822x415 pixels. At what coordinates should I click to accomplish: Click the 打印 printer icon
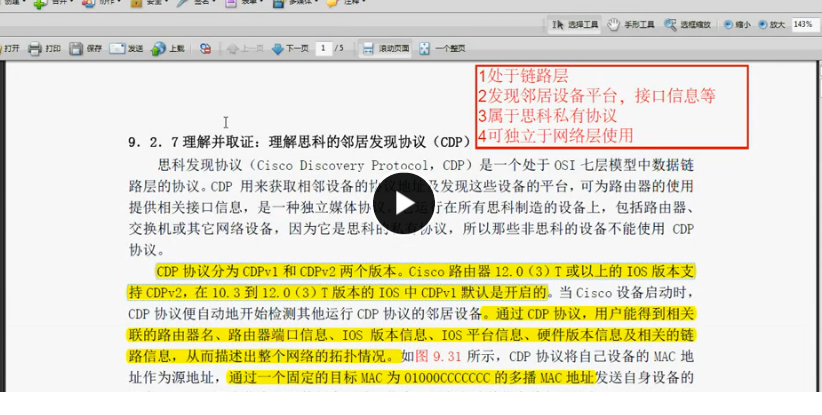click(x=35, y=49)
